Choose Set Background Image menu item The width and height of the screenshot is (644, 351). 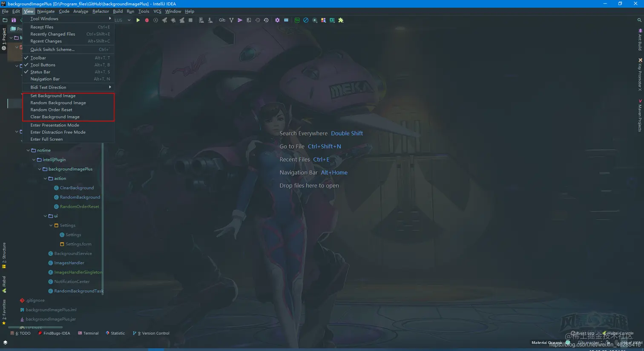(x=68, y=96)
